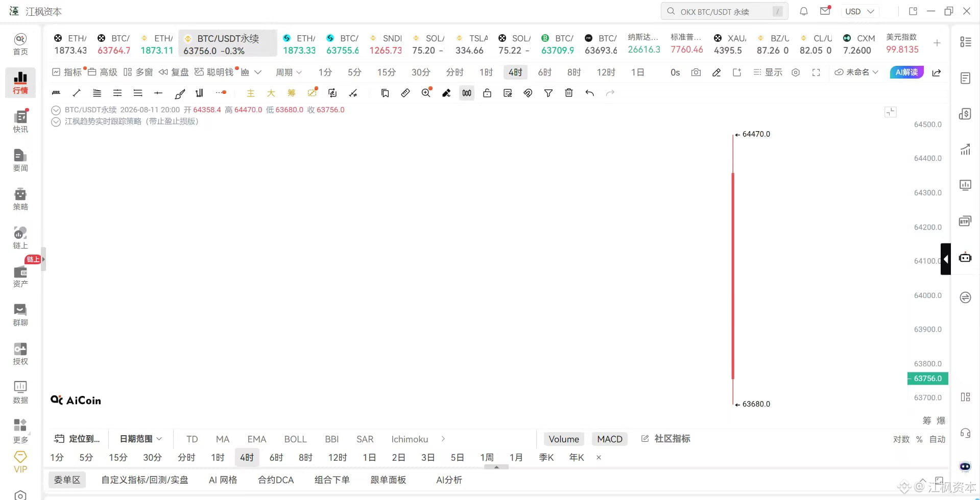The width and height of the screenshot is (980, 500).
Task: Toggle the 自动 auto scale
Action: click(x=937, y=439)
